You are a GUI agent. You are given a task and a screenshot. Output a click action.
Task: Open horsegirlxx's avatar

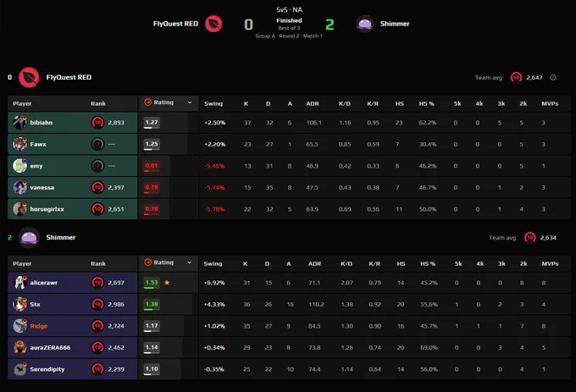(x=19, y=209)
